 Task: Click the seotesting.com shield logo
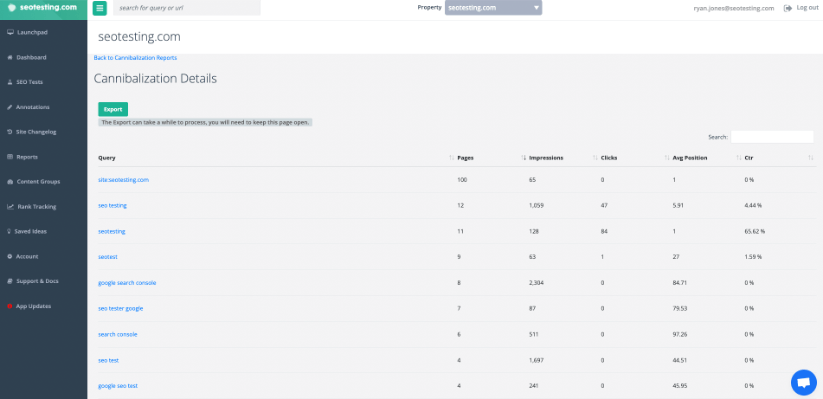pyautogui.click(x=12, y=8)
